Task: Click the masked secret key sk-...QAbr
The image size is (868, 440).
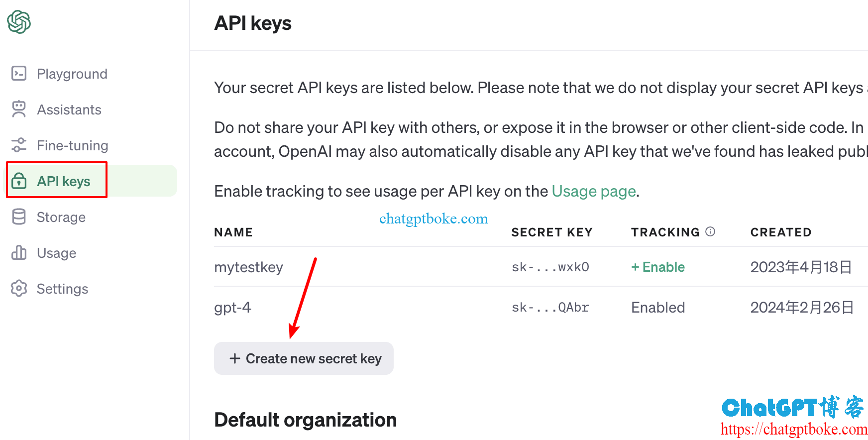Action: [x=549, y=307]
